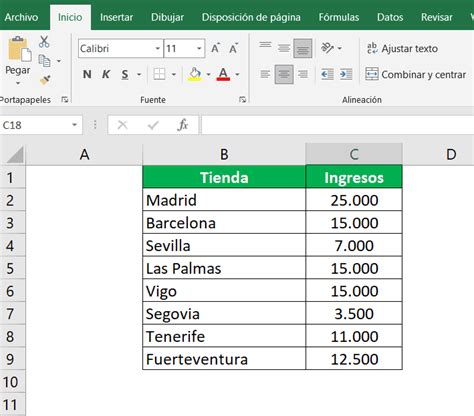Click the fx insert function icon
The width and height of the screenshot is (474, 416).
point(183,125)
